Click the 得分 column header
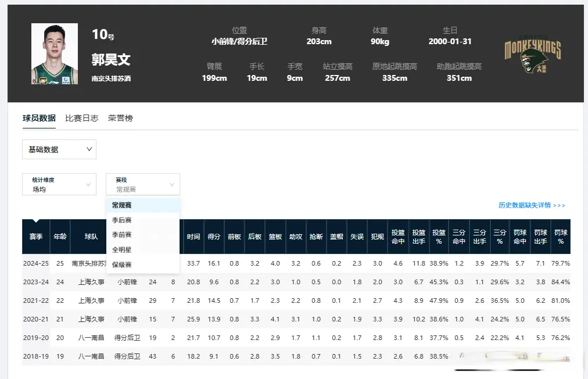The height and width of the screenshot is (379, 588). (213, 237)
